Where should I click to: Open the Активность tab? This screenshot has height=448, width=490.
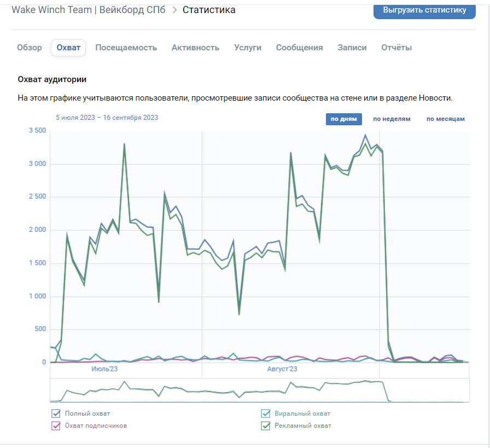tap(195, 48)
